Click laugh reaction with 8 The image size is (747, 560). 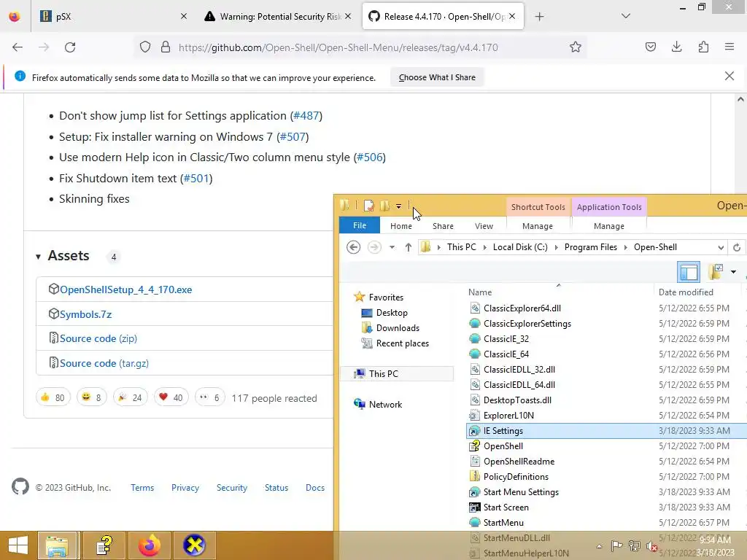[91, 397]
